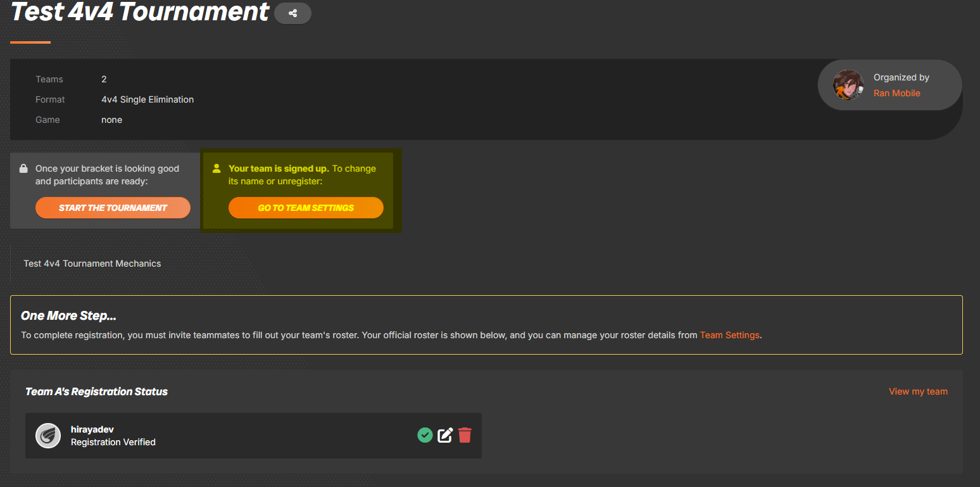Image resolution: width=980 pixels, height=487 pixels.
Task: Click the 4v4 Single Elimination format value
Action: [x=148, y=99]
